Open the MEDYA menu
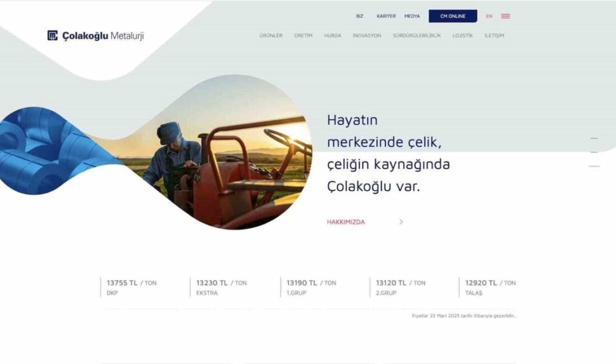 (412, 16)
